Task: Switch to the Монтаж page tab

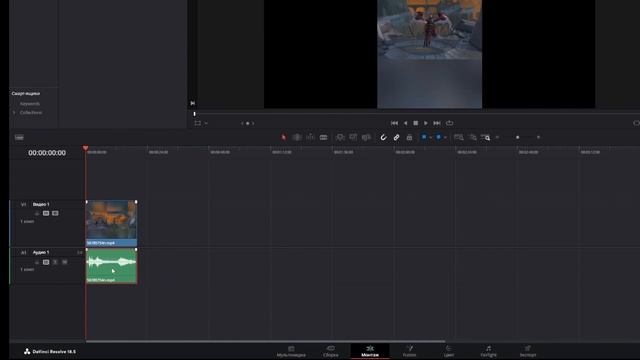Action: (370, 351)
